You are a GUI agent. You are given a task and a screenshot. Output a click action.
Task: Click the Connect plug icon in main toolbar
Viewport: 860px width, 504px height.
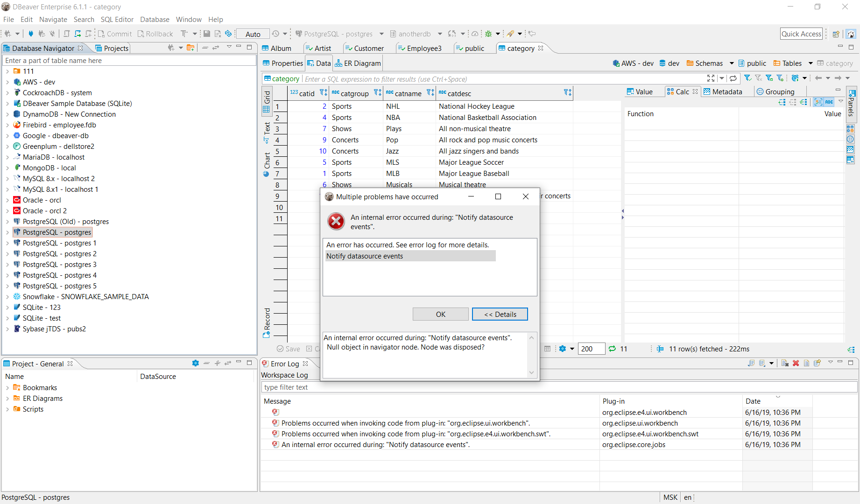coord(31,34)
